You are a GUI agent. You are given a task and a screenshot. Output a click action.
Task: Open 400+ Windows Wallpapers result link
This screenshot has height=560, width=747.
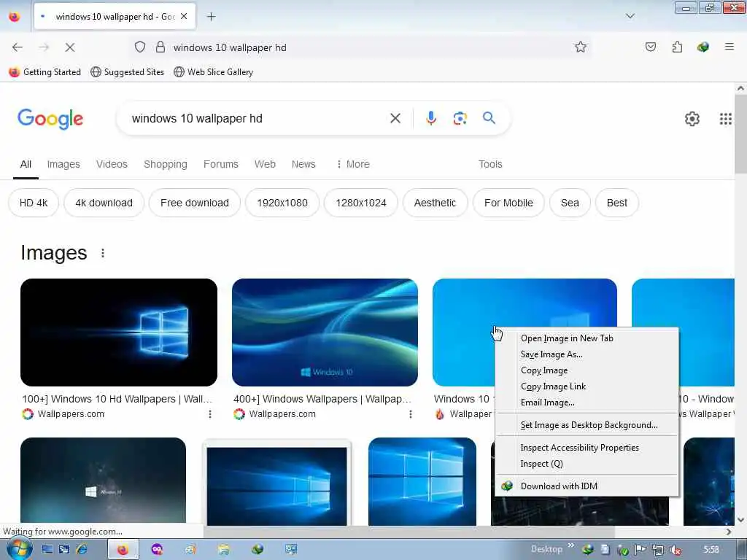pos(322,399)
